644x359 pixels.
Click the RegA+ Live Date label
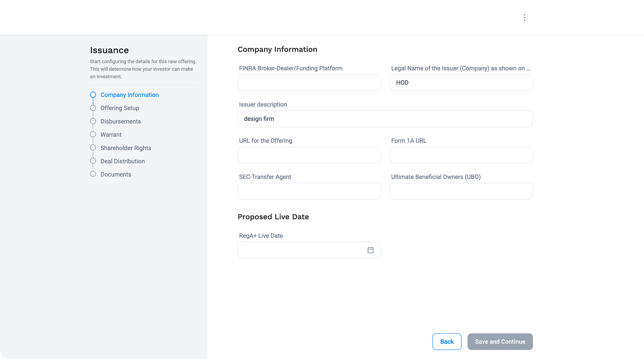point(261,236)
